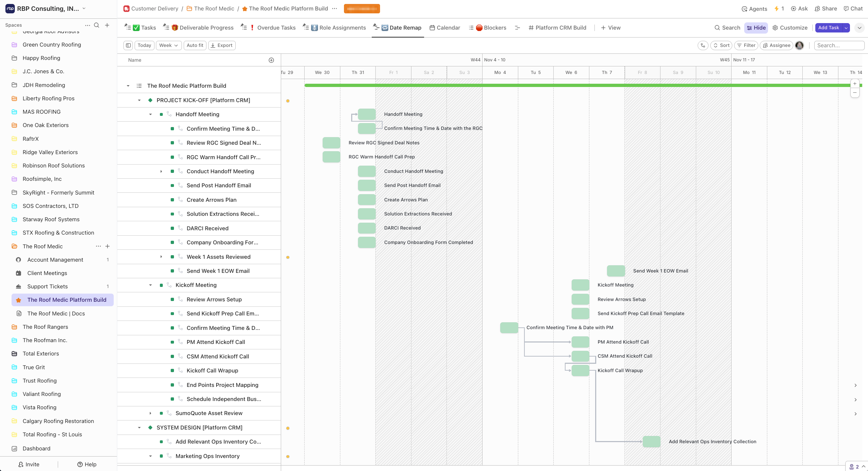Click the user avatar filter beside Assignee
This screenshot has width=868, height=471.
coord(799,45)
